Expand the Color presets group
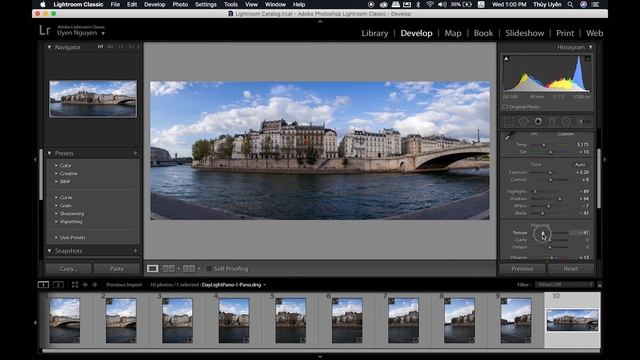640x360 pixels. 56,165
